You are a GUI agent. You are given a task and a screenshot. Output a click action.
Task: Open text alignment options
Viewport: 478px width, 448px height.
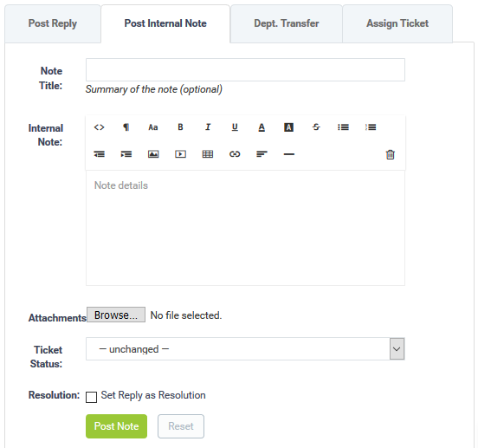[x=262, y=154]
